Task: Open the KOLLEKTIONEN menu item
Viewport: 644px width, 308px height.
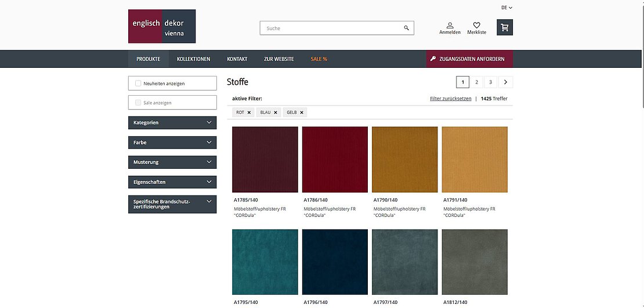Action: pos(193,59)
